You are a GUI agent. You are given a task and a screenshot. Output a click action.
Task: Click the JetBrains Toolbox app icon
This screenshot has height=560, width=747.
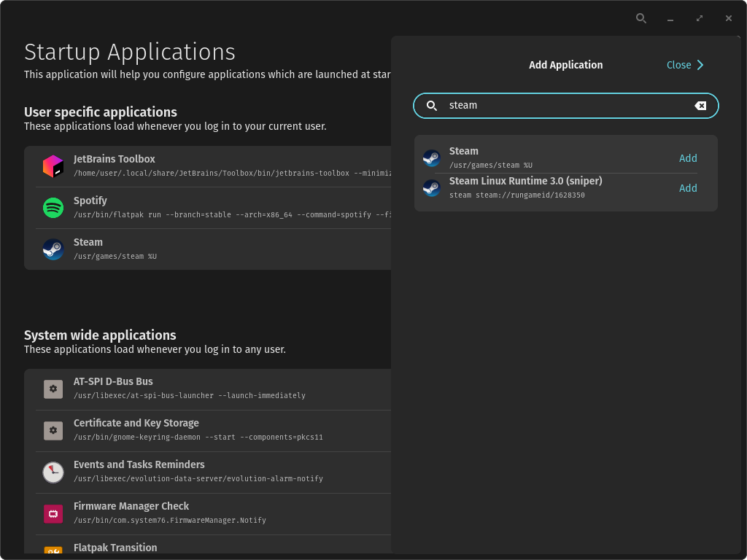tap(53, 166)
